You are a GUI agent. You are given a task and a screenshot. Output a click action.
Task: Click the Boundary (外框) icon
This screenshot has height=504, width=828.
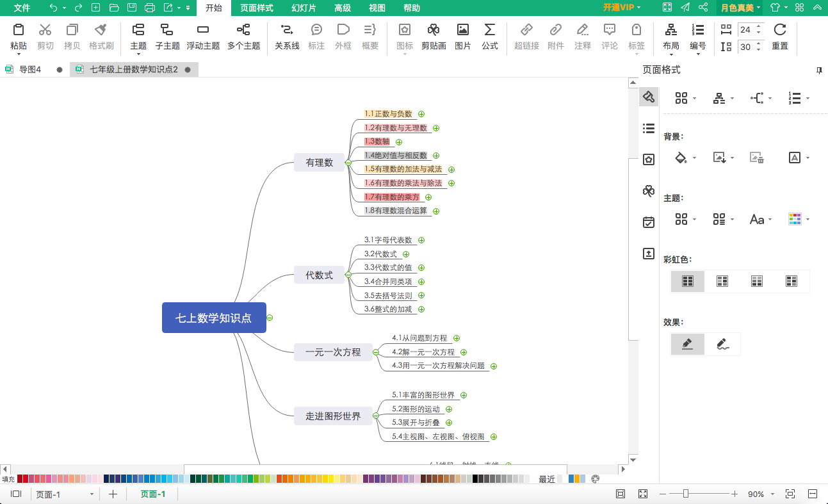[343, 29]
